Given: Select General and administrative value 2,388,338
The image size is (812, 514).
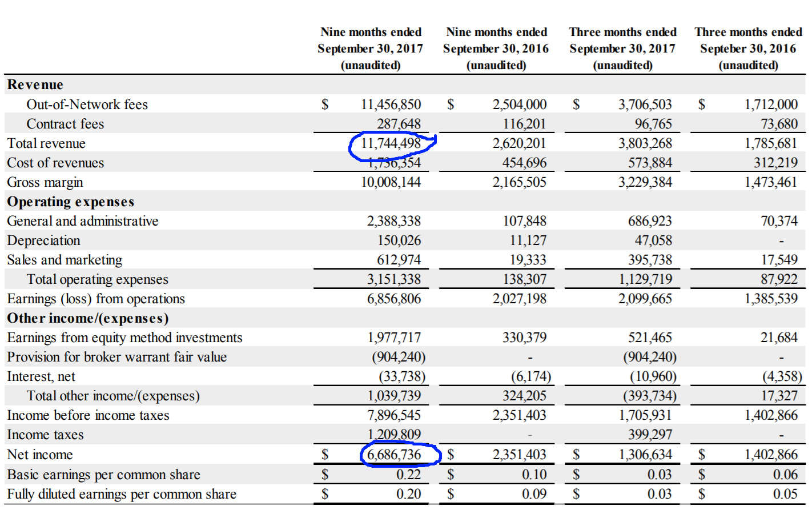Looking at the screenshot, I should click(394, 221).
